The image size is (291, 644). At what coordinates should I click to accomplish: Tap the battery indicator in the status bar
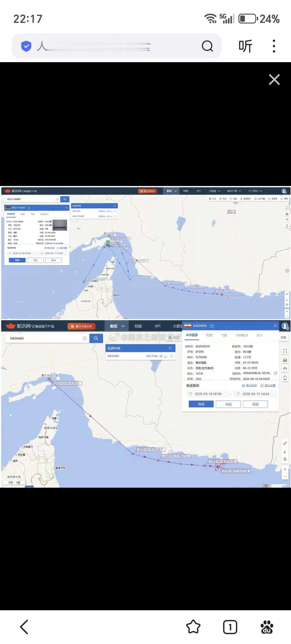coord(248,19)
